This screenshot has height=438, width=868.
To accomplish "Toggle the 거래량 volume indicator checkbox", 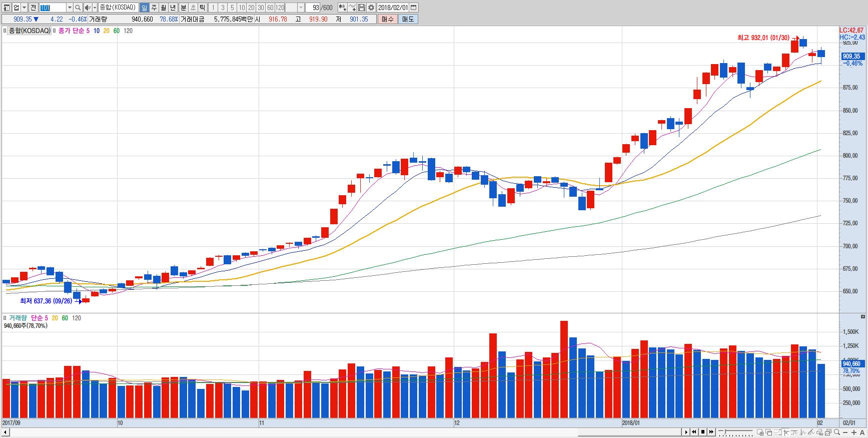I will [5, 318].
